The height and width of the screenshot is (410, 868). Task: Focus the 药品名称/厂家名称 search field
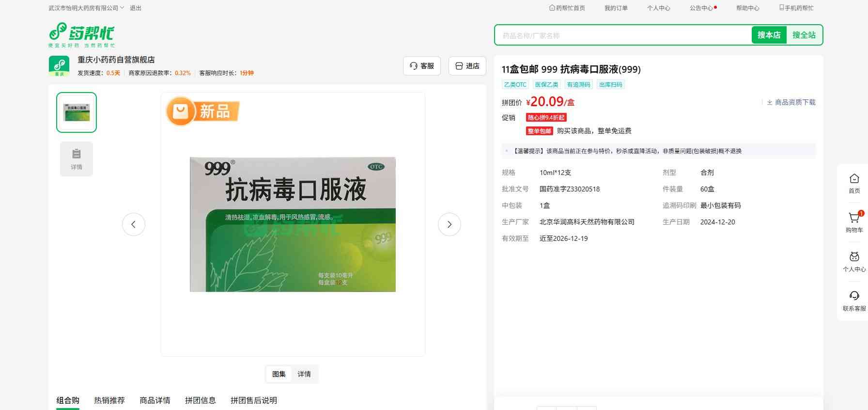point(622,35)
